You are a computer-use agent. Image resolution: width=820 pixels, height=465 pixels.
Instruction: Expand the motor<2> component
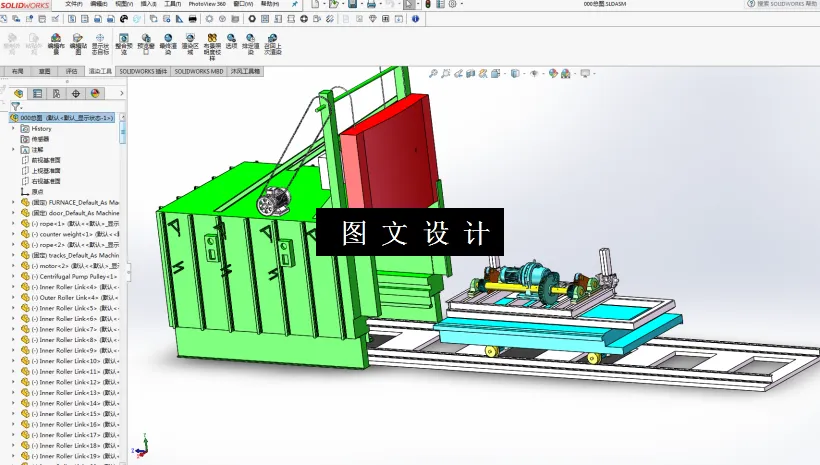(14, 266)
